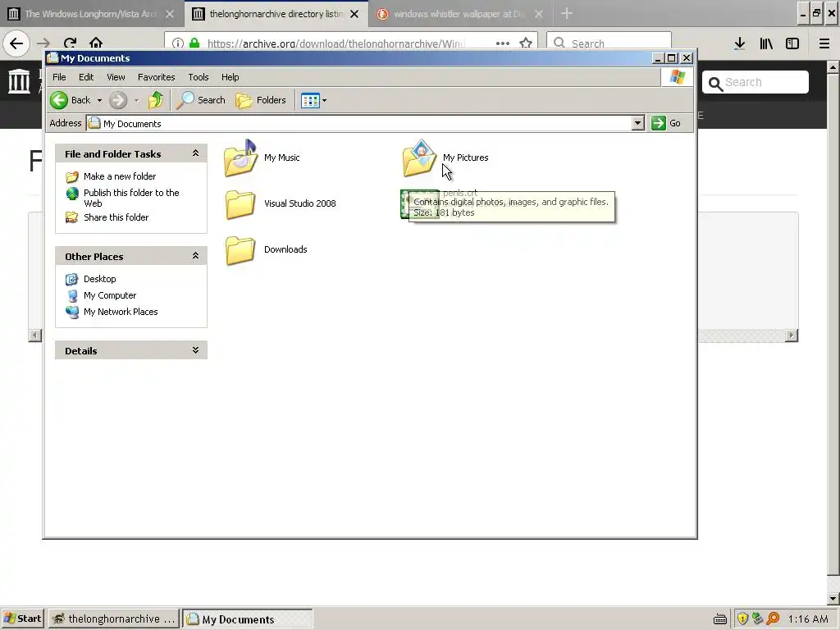Click the tray magnifier icon
The height and width of the screenshot is (630, 840).
(773, 619)
